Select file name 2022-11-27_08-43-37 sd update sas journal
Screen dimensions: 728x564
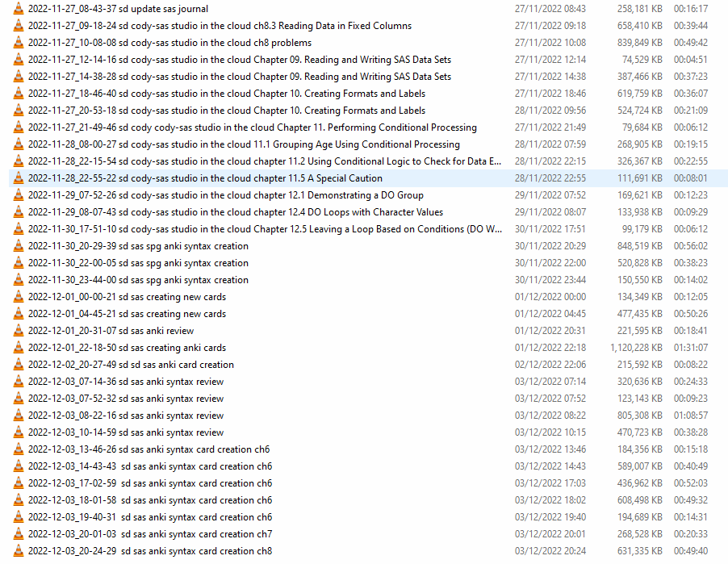click(118, 9)
